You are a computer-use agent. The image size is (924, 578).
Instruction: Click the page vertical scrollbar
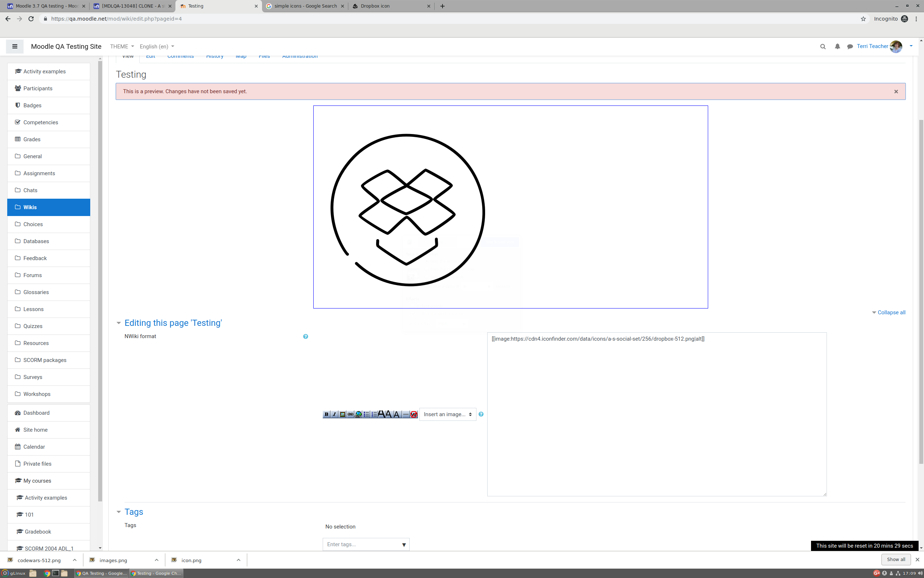tap(921, 292)
